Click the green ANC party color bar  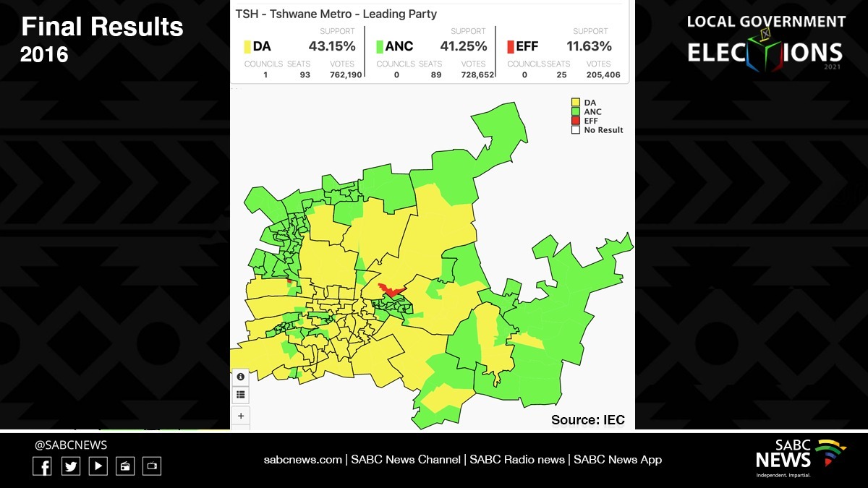(x=379, y=47)
